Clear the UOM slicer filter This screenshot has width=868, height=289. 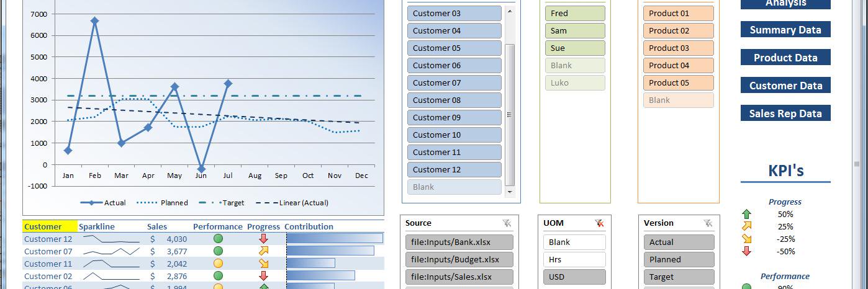599,223
